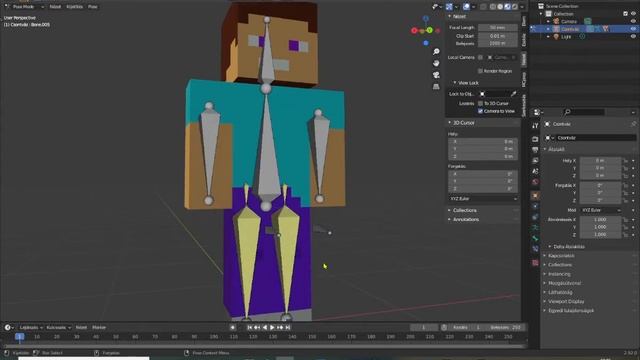Select material preview shading mode

[x=507, y=7]
